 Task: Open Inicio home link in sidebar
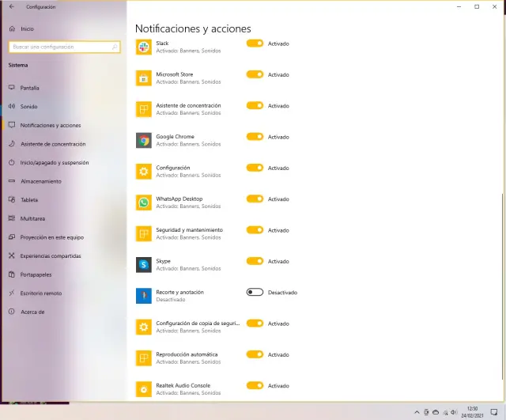pos(27,28)
